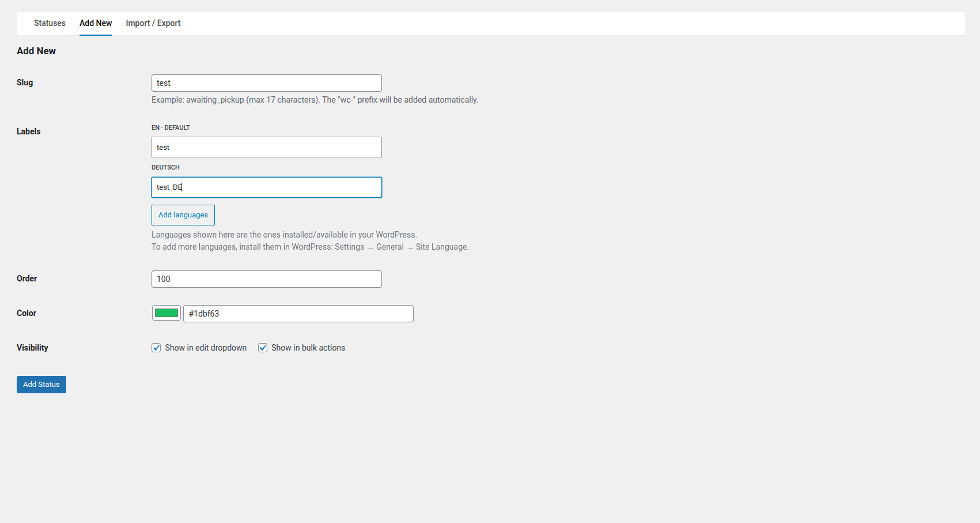Click the Labels row heading
The height and width of the screenshot is (523, 980).
tap(28, 131)
